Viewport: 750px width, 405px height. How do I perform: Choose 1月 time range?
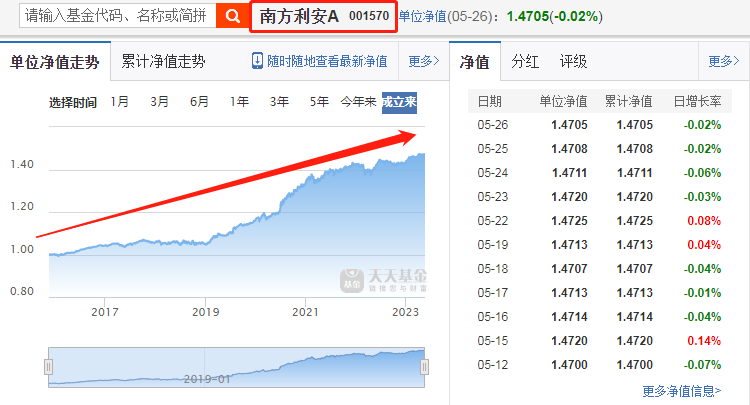[x=119, y=102]
